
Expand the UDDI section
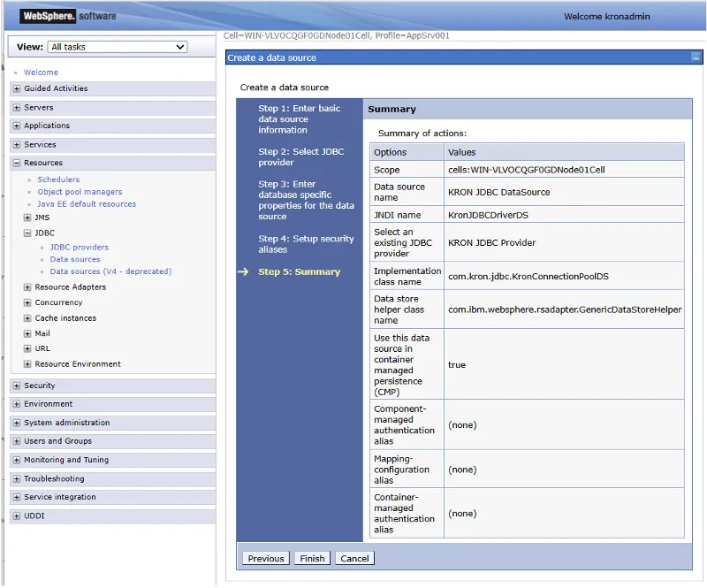pos(17,515)
